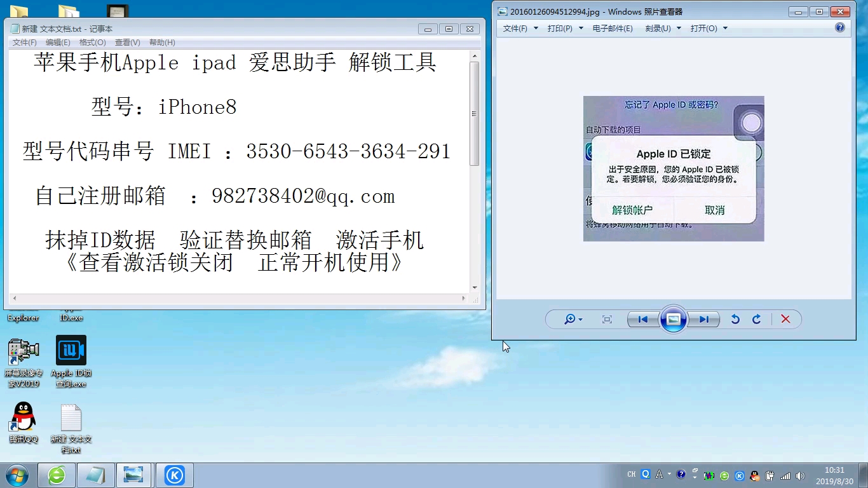The width and height of the screenshot is (868, 488).
Task: Click the language bar restore icon
Action: [695, 471]
